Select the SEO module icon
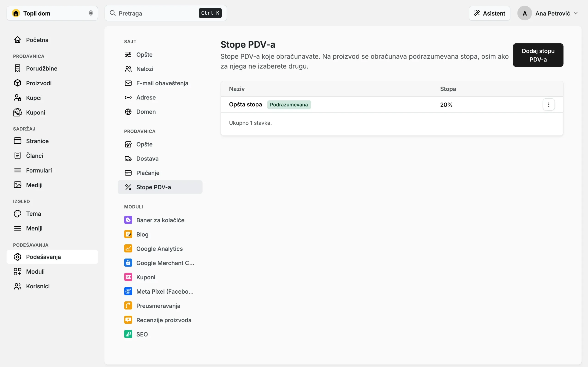This screenshot has height=367, width=588. [x=128, y=334]
